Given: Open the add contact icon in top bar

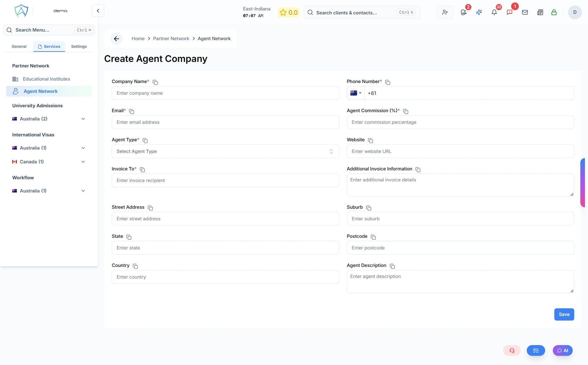Looking at the screenshot, I should tap(445, 12).
